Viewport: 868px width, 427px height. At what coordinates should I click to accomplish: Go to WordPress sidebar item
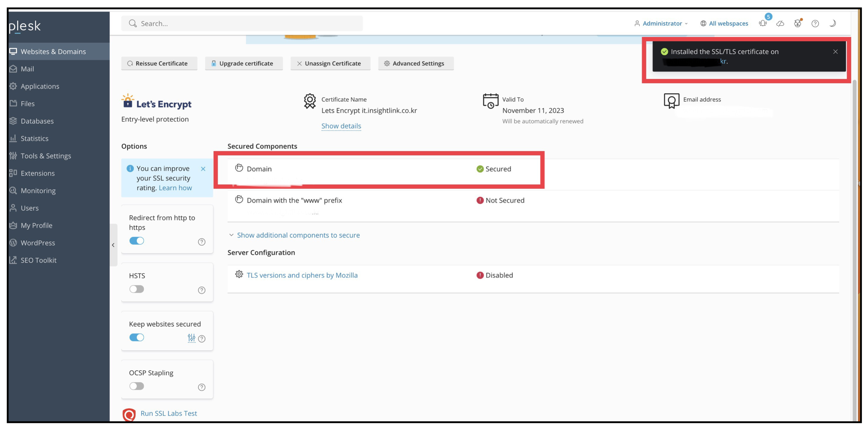pos(38,242)
